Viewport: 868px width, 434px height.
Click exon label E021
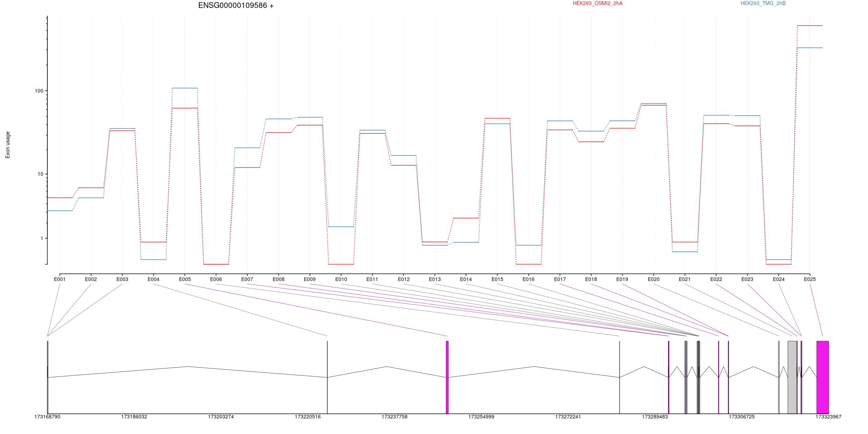click(x=685, y=279)
